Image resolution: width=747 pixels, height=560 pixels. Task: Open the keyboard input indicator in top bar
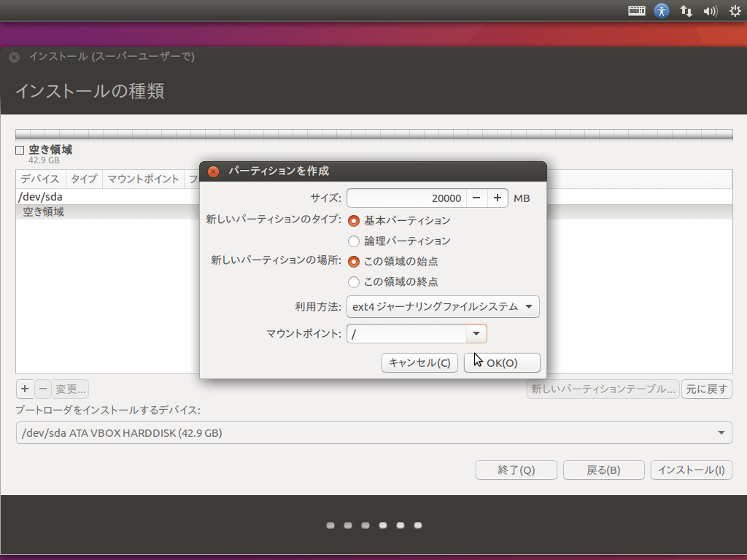pos(637,11)
